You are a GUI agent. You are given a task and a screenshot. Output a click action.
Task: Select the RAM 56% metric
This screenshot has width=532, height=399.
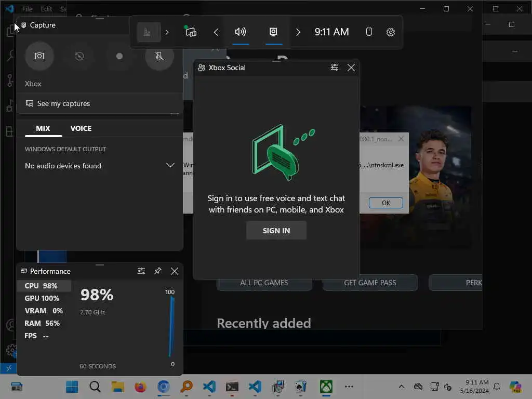coord(44,323)
